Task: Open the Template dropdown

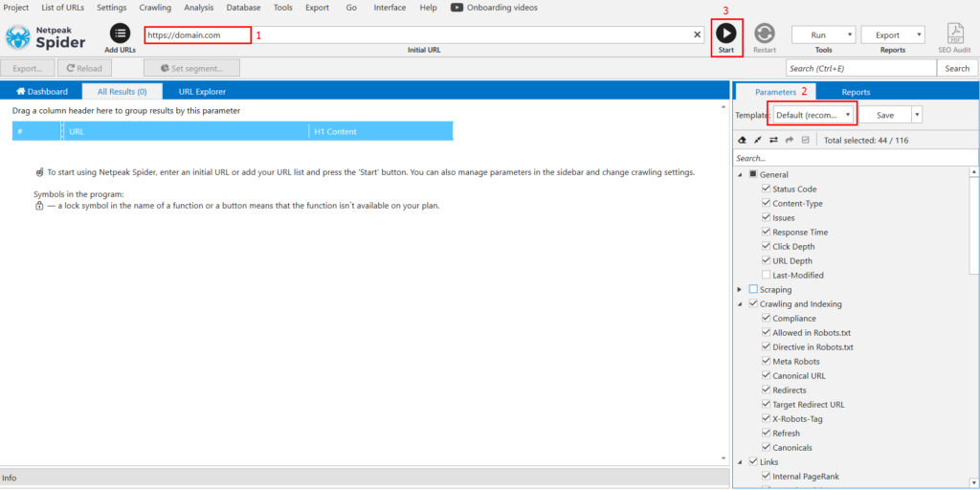Action: pyautogui.click(x=813, y=115)
